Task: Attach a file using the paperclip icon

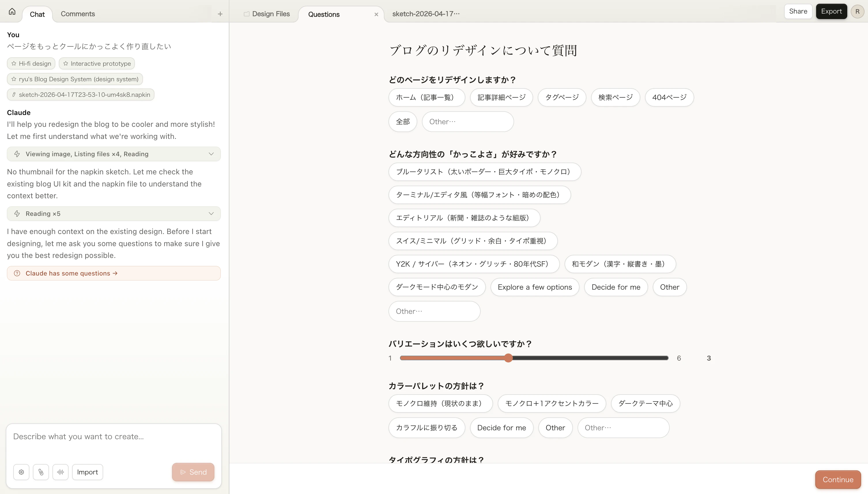Action: click(41, 472)
